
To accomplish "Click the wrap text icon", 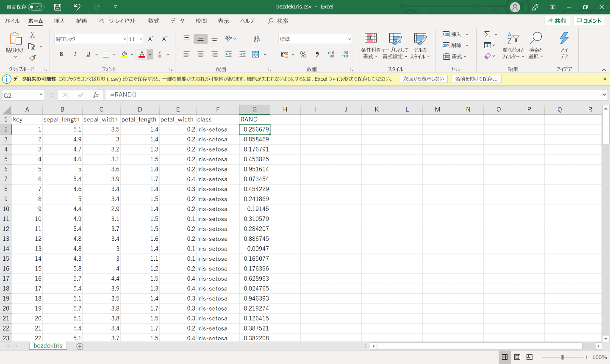I will click(x=257, y=39).
